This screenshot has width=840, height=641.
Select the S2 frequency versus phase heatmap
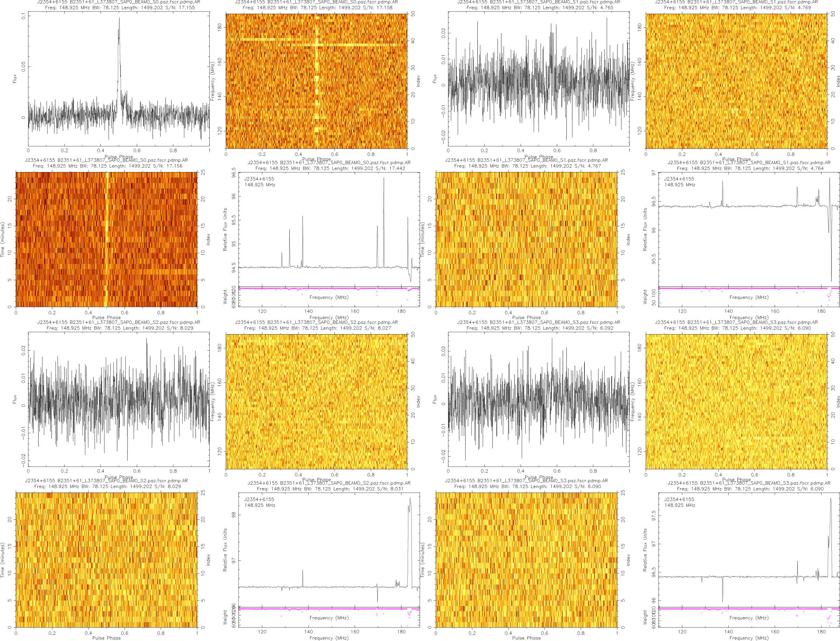(x=316, y=401)
